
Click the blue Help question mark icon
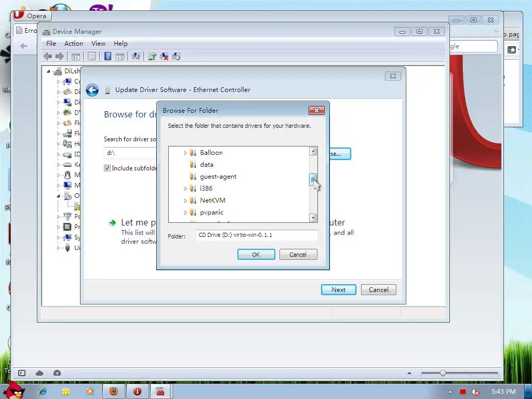coord(108,56)
